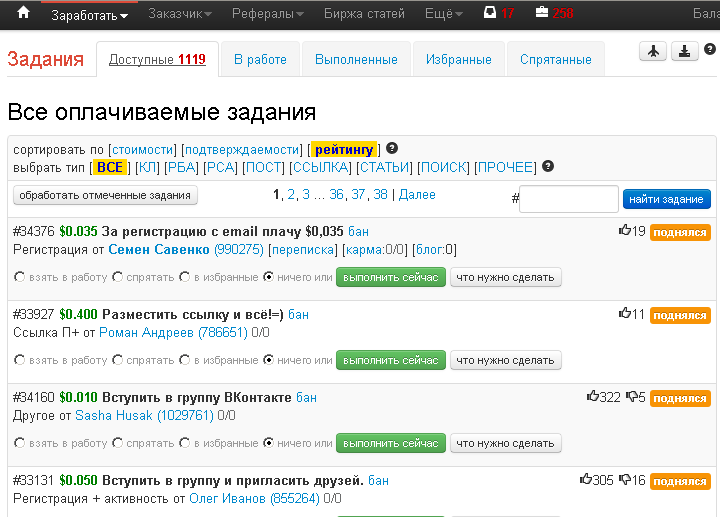Click thumbs-up icon on task #34376
Screen dimensions: 720x517
624,230
